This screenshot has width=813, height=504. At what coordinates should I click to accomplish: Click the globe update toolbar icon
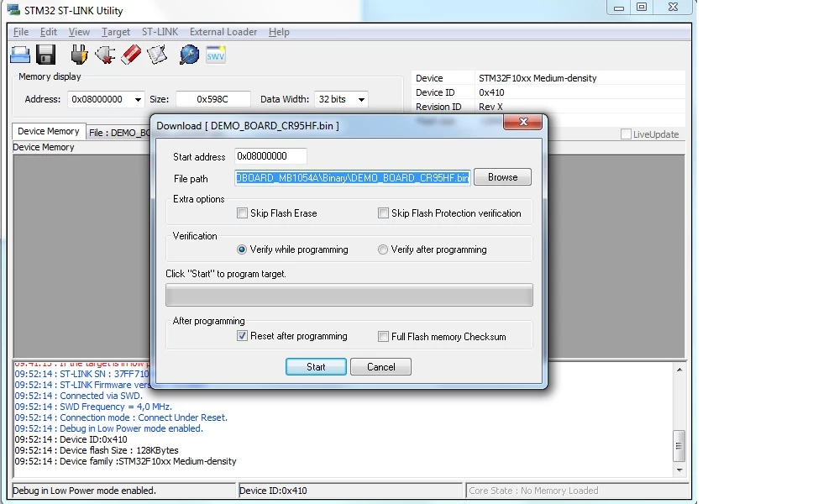(x=189, y=55)
